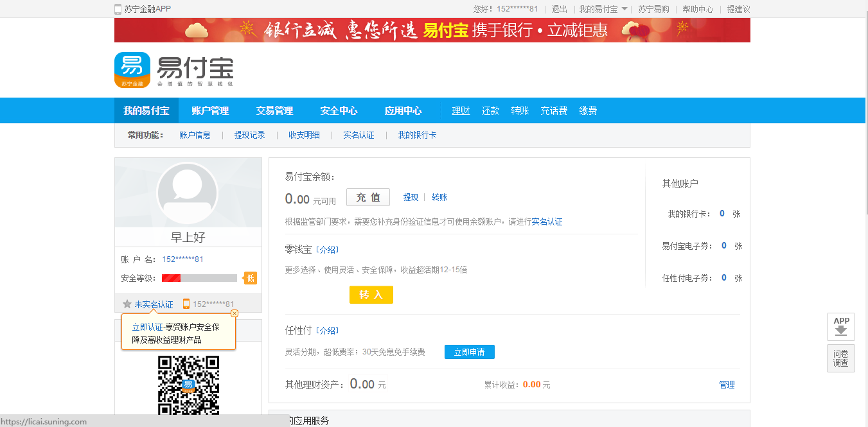The width and height of the screenshot is (868, 427).
Task: Click 退出 to log out
Action: (560, 9)
